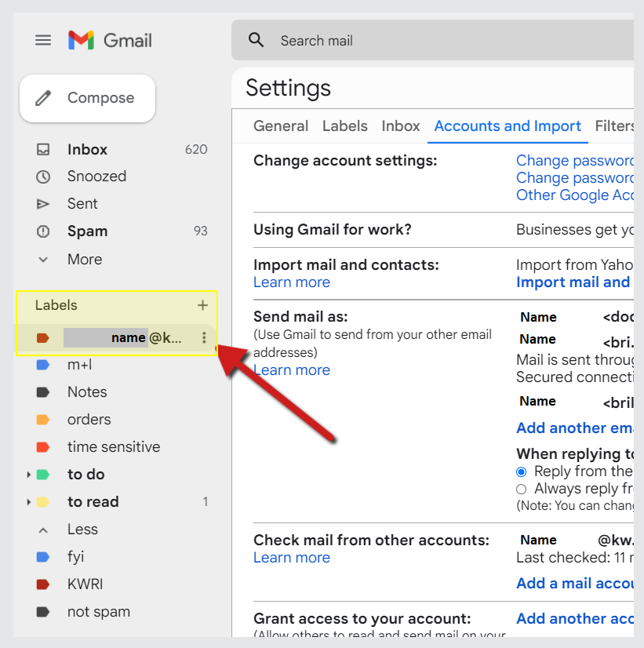Image resolution: width=644 pixels, height=648 pixels.
Task: Expand the to read label tree
Action: pos(28,502)
